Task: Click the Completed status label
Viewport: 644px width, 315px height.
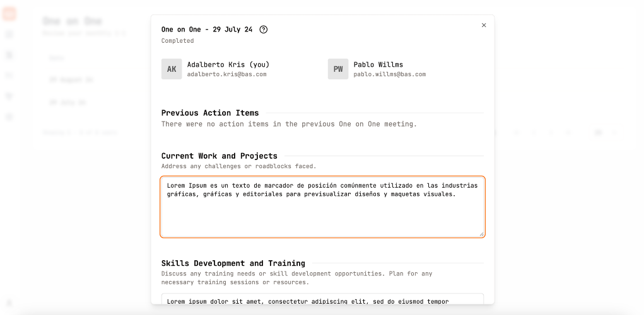Action: pos(177,40)
